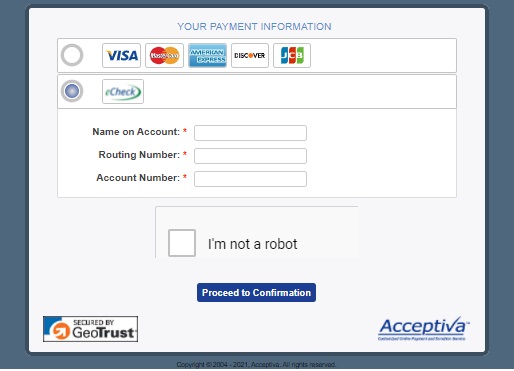
Task: Select the Visa card logo
Action: pos(121,55)
